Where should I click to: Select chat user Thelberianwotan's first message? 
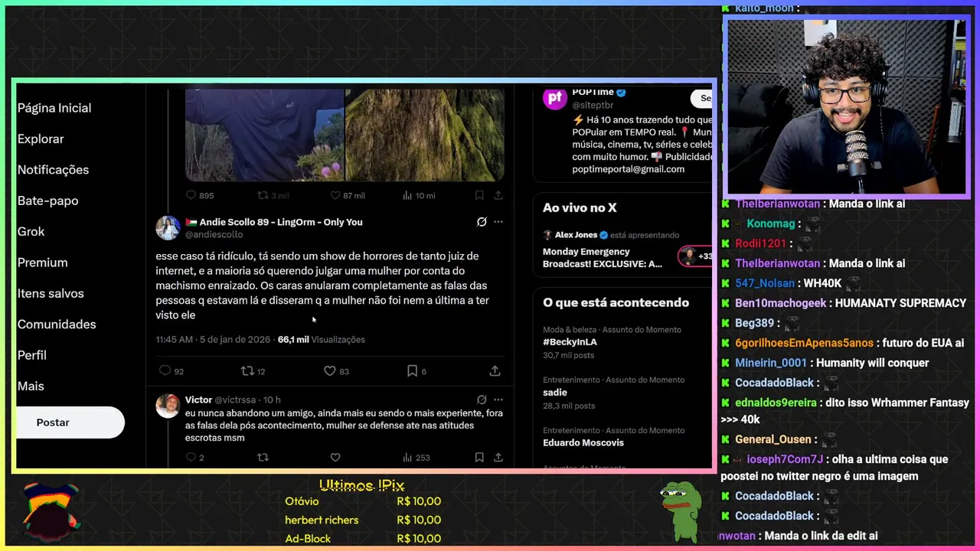coord(820,204)
